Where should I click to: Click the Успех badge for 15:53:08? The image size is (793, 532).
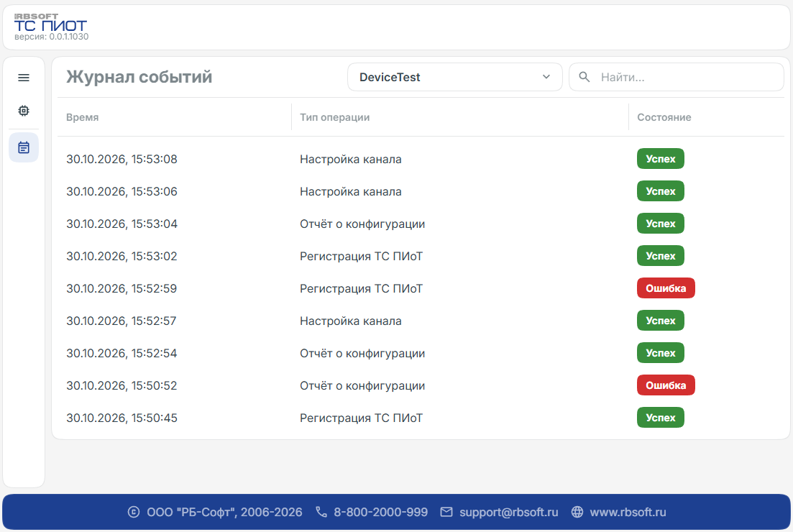(661, 159)
